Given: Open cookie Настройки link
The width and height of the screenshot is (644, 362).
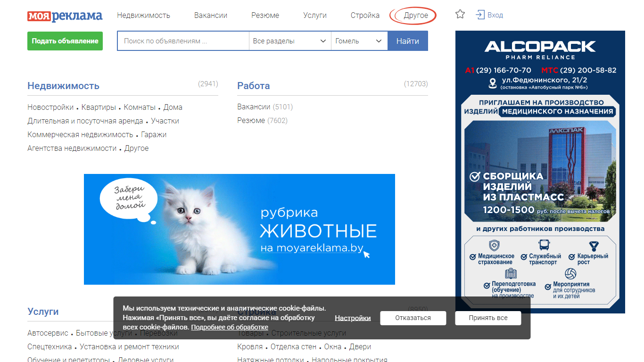Looking at the screenshot, I should (x=353, y=318).
